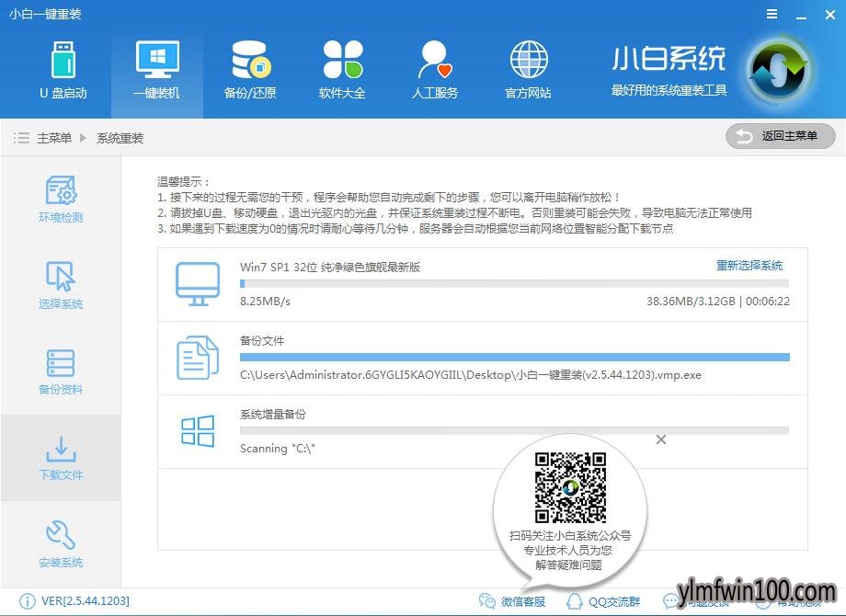Open the hamburger menu in title bar
Viewport: 846px width, 616px height.
(x=772, y=14)
